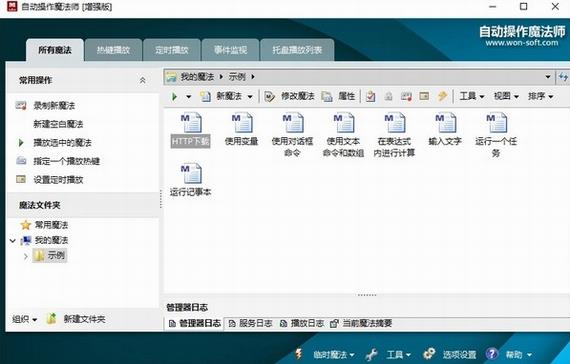Open the toolbar 工具 dropdown

(x=472, y=96)
